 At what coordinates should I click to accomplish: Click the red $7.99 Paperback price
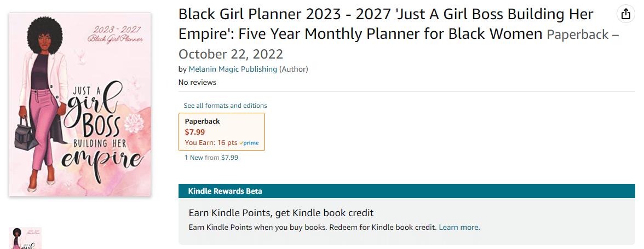point(195,132)
